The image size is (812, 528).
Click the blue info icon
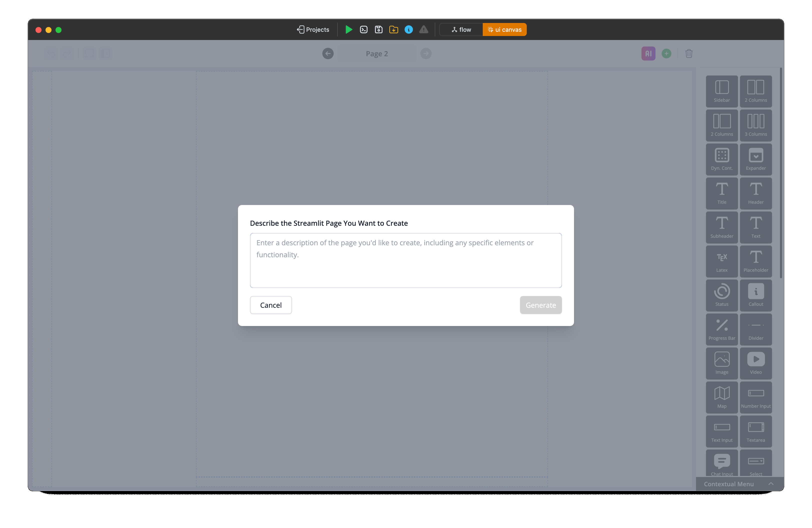(x=408, y=30)
